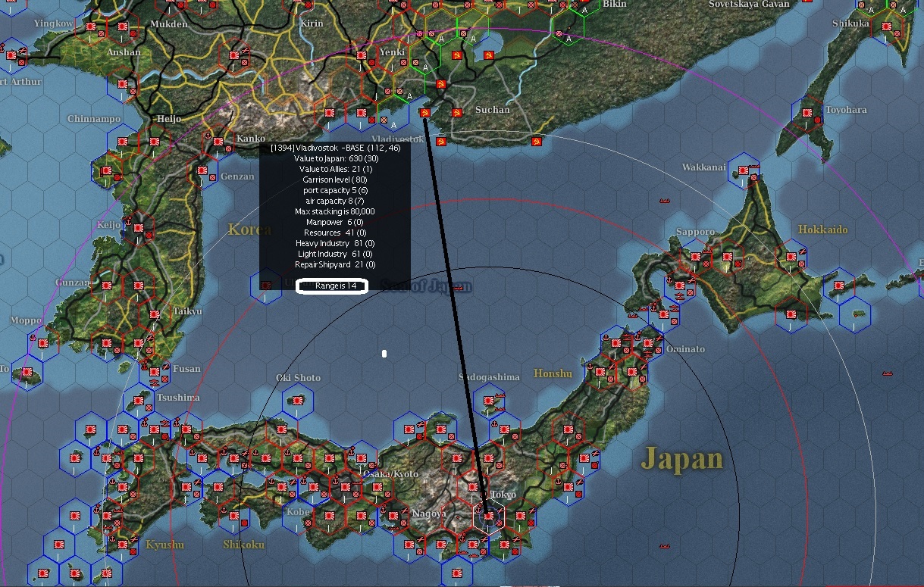The height and width of the screenshot is (587, 924).
Task: Click the tooltip header '[1394] Vladivostok -BASE'
Action: click(x=335, y=148)
